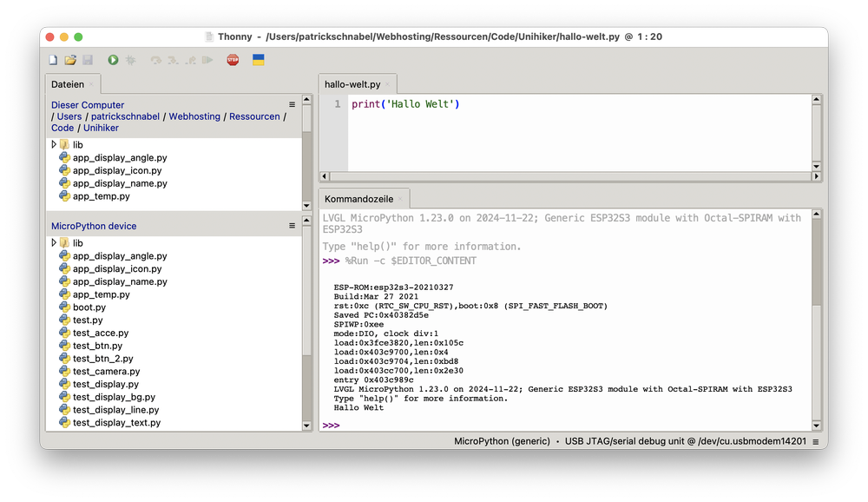Select boot.py on the MicroPython device
The width and height of the screenshot is (868, 502).
pyautogui.click(x=89, y=307)
